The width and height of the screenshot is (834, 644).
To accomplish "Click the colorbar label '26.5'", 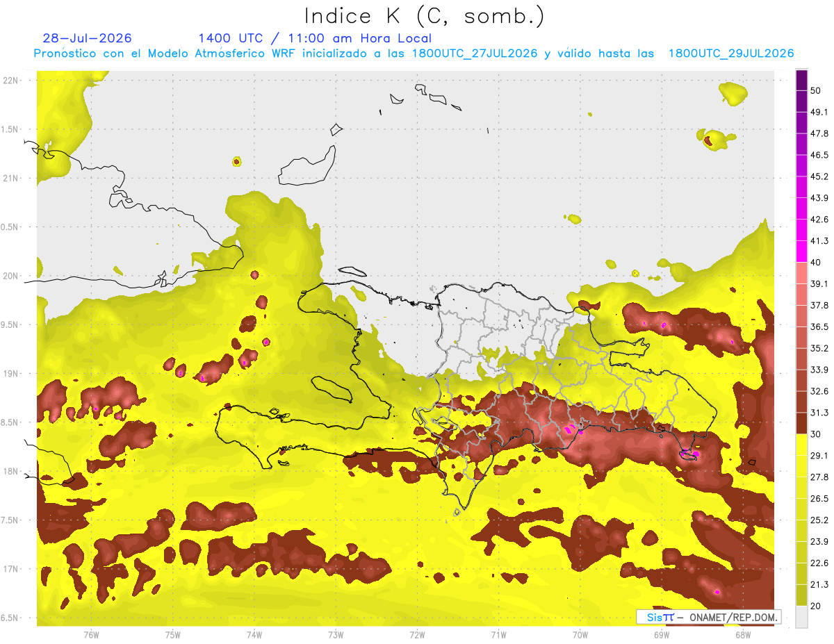I will click(819, 499).
